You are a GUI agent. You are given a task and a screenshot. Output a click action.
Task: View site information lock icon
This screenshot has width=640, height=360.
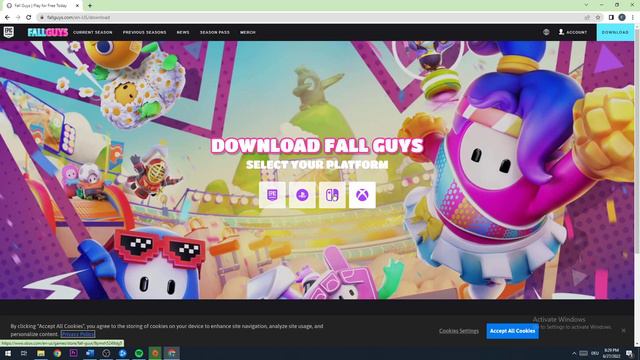42,18
